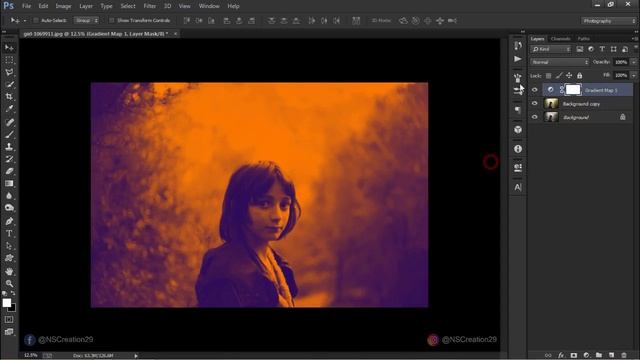Click the add layer mask icon

click(x=573, y=355)
